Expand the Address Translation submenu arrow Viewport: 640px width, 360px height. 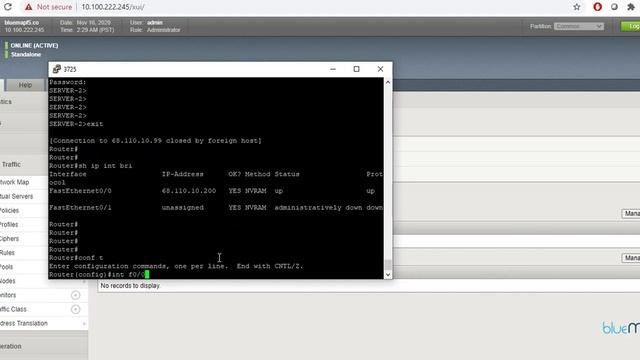click(x=84, y=324)
